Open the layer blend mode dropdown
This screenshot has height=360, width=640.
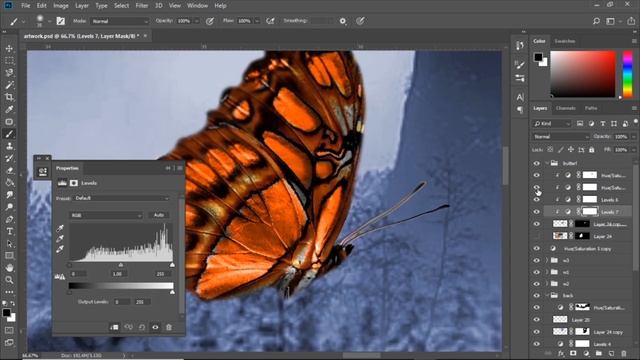561,137
